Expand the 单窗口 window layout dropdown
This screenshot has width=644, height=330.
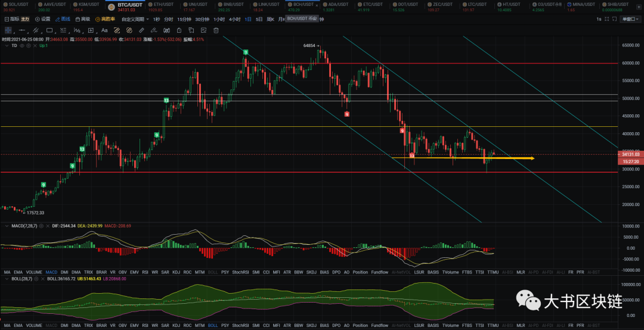click(x=629, y=19)
